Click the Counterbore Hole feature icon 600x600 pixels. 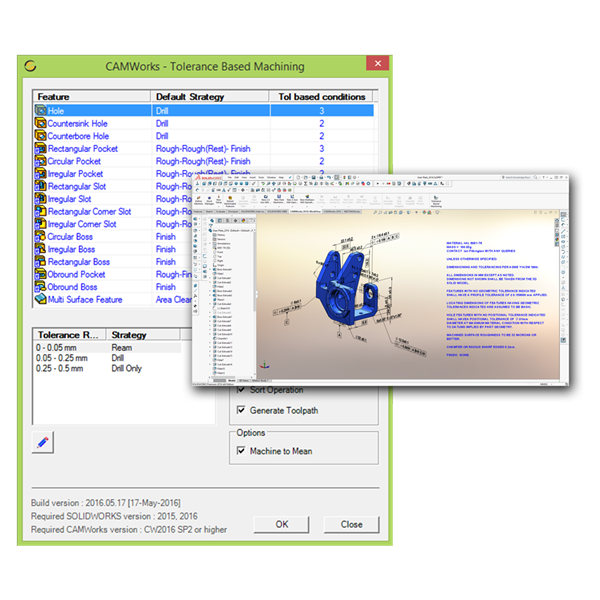[41, 136]
